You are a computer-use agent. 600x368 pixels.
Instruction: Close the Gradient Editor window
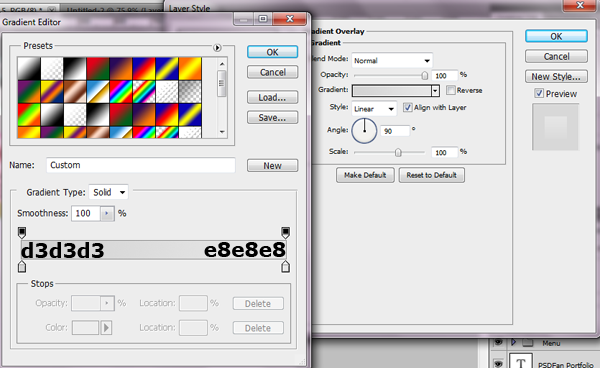(x=290, y=19)
